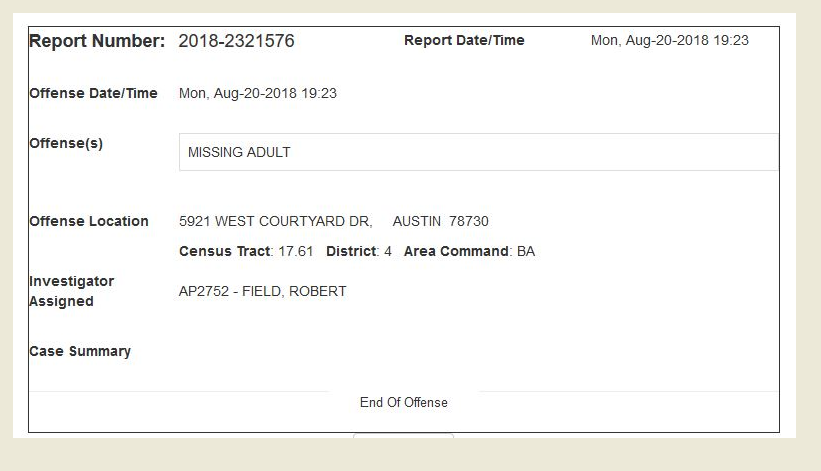Viewport: 821px width, 471px height.
Task: Click the Case Summary label
Action: point(80,351)
